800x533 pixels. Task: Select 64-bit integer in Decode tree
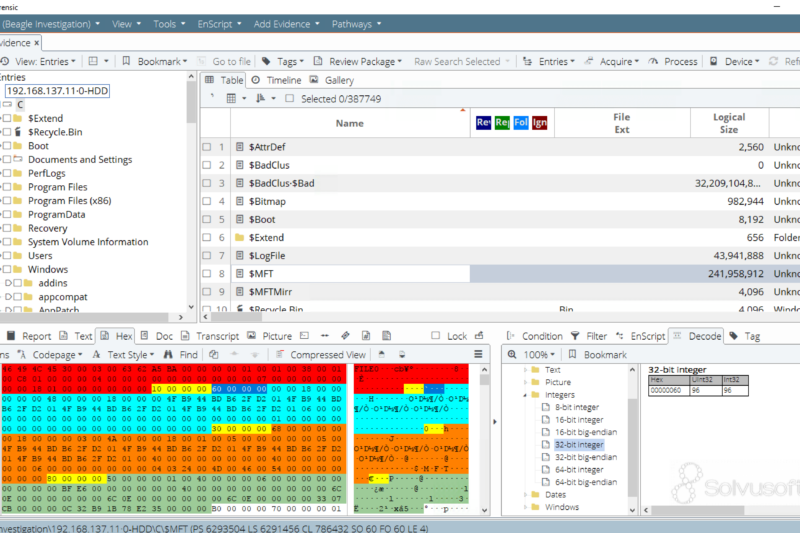(579, 470)
